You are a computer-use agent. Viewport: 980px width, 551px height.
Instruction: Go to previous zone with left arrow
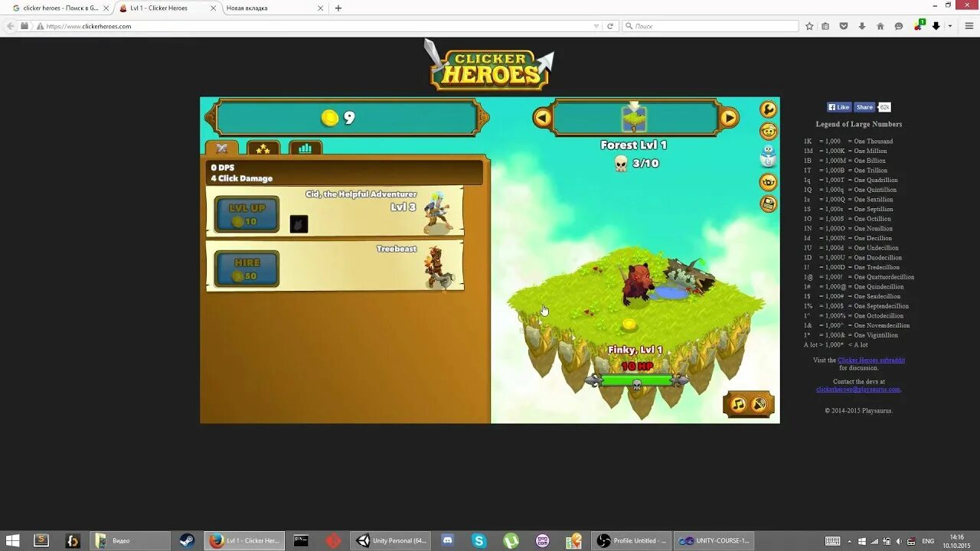click(543, 118)
